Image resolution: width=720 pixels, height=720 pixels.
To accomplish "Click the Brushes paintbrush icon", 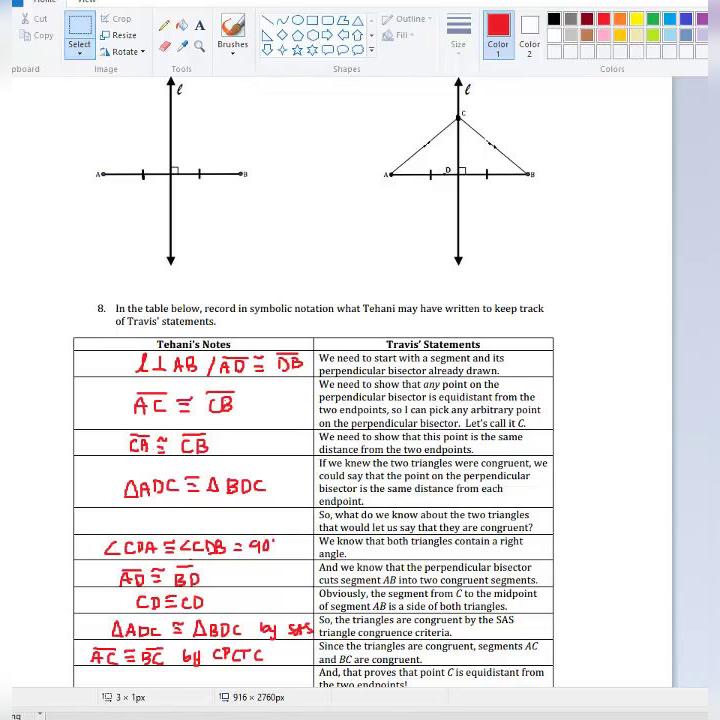I will coord(233,25).
